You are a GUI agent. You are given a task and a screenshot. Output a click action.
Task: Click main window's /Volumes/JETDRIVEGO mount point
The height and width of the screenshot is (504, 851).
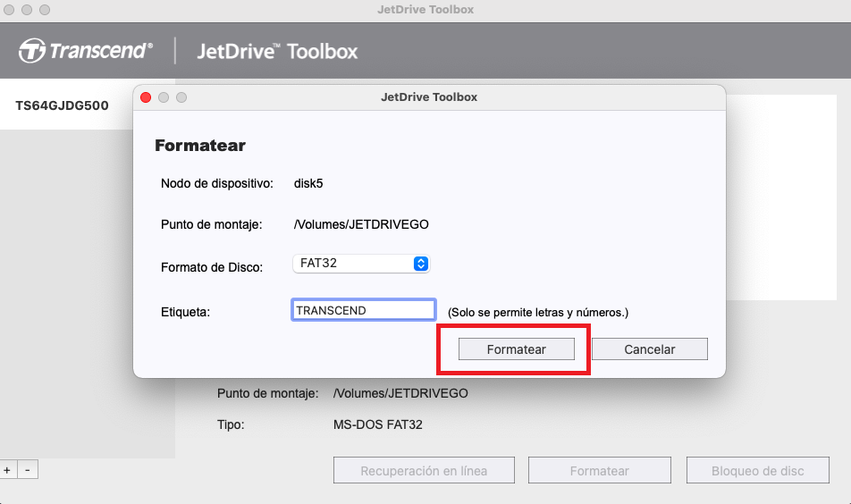(x=400, y=393)
